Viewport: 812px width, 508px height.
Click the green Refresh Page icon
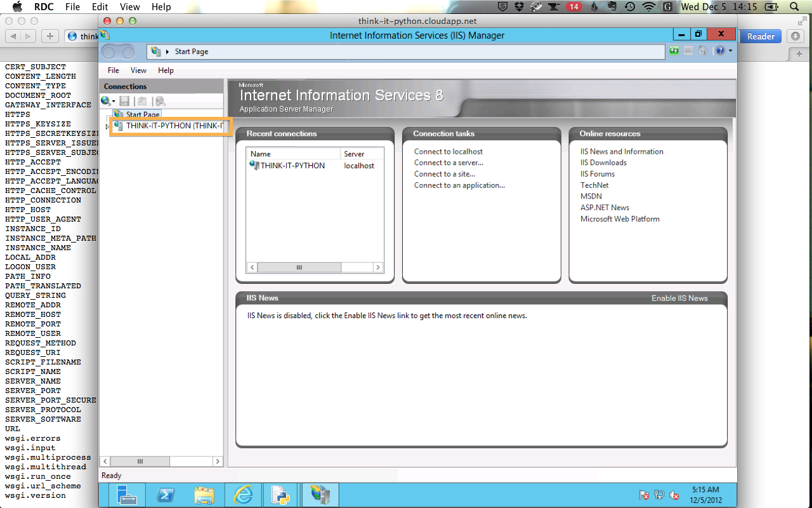point(674,51)
